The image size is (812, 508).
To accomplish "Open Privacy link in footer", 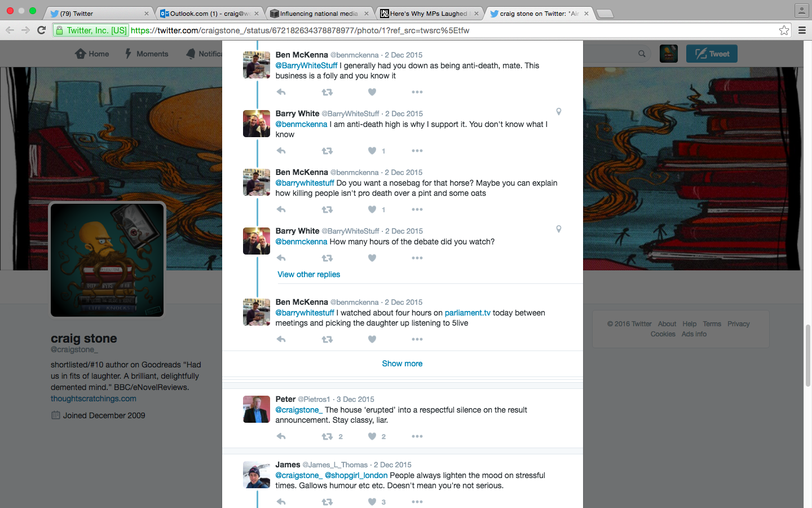I will tap(738, 324).
